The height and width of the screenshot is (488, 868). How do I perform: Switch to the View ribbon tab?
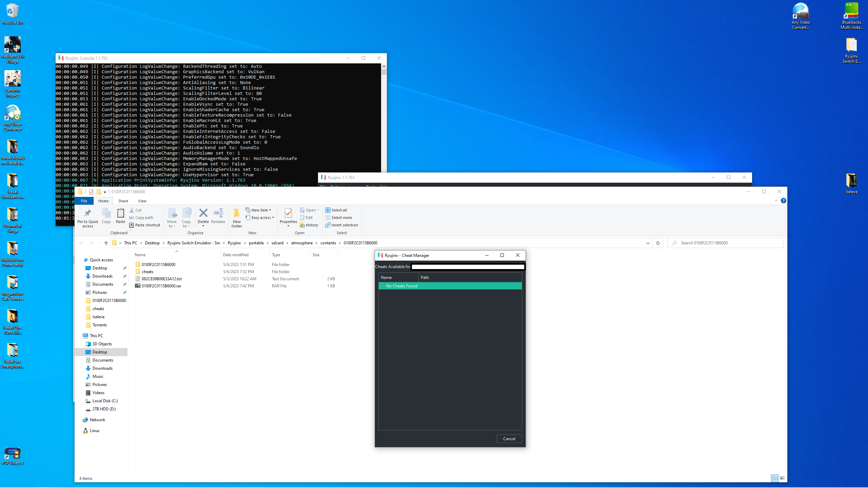click(x=142, y=201)
